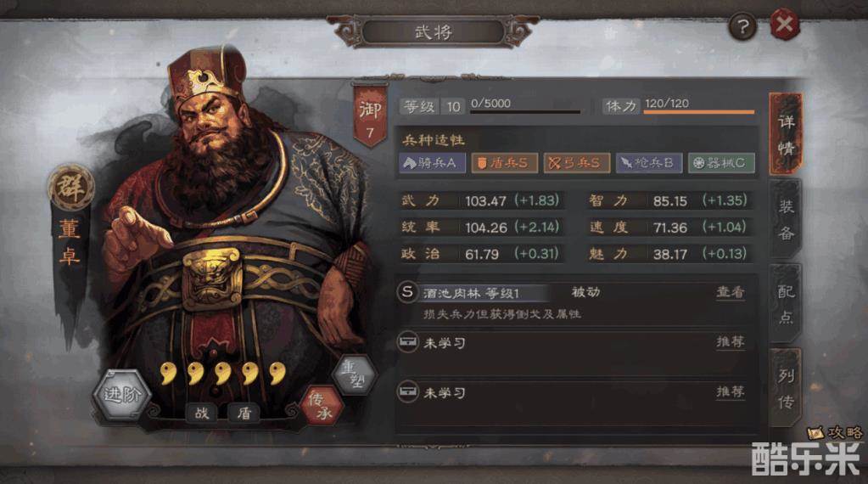The height and width of the screenshot is (484, 868).
Task: Click 推荐 on first unlearned skill slot
Action: pos(731,341)
